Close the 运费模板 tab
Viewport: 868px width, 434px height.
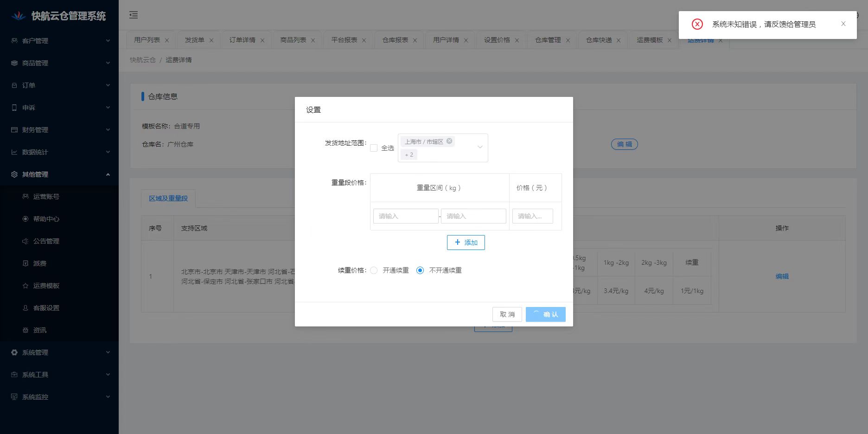(x=670, y=40)
